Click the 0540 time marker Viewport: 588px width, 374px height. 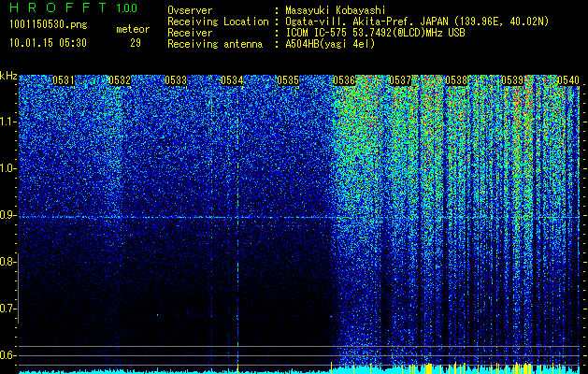[x=568, y=80]
